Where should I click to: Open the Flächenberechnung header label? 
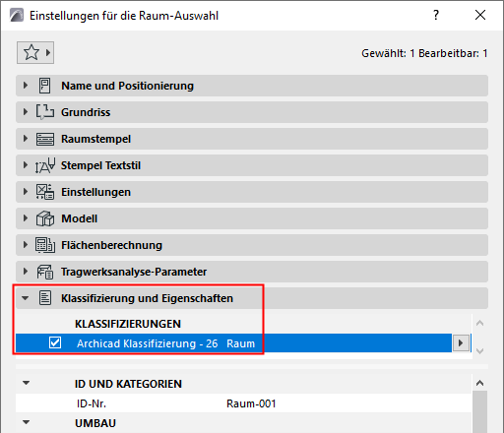[x=111, y=245]
